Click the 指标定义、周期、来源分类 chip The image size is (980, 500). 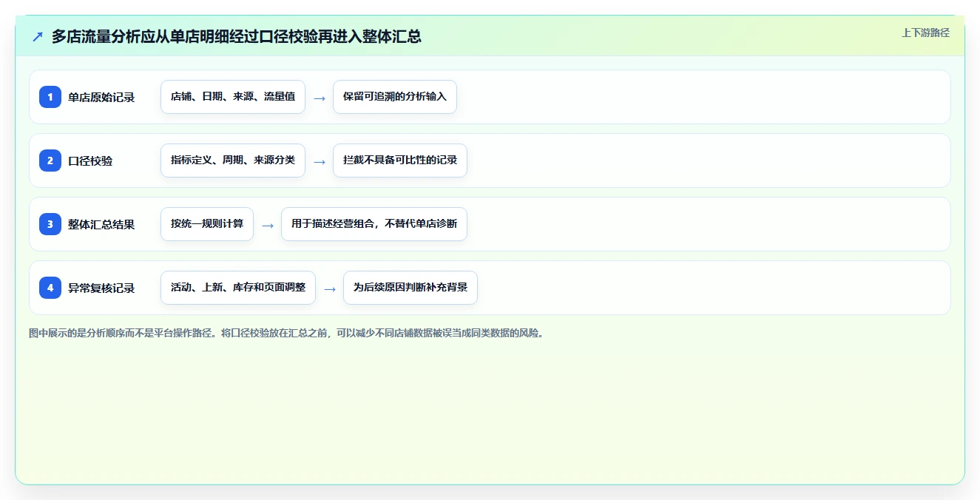click(233, 161)
